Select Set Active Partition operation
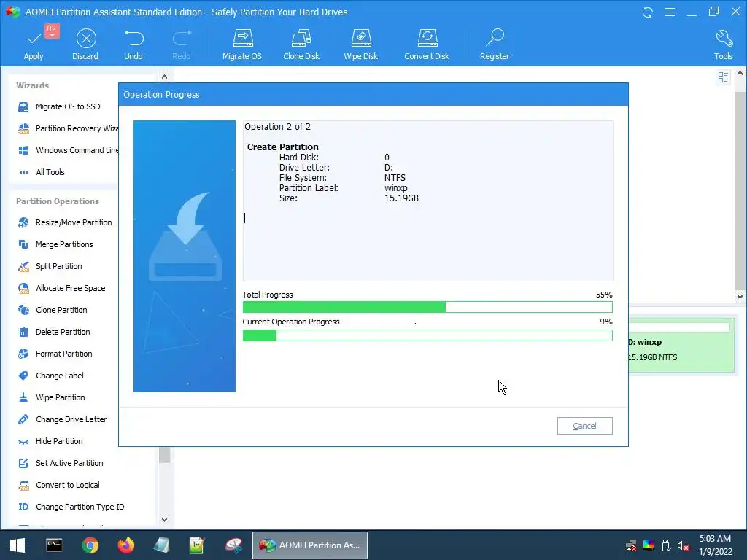The image size is (747, 560). pyautogui.click(x=61, y=463)
